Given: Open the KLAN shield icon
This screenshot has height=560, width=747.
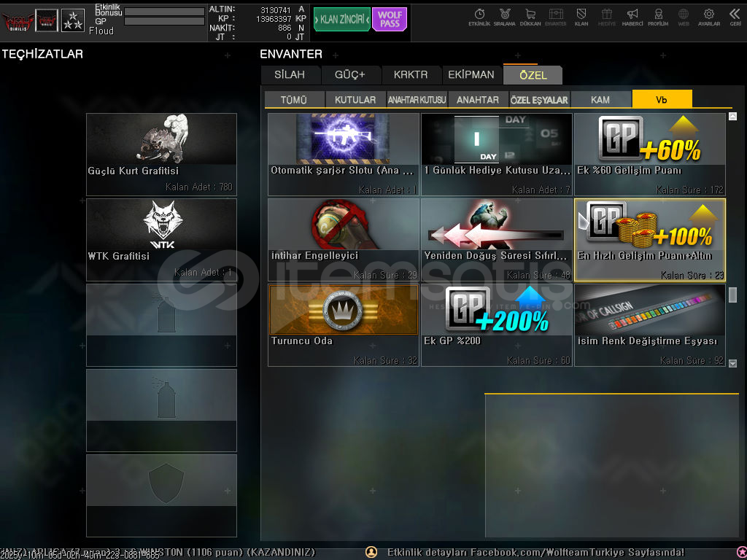Looking at the screenshot, I should pos(581,17).
